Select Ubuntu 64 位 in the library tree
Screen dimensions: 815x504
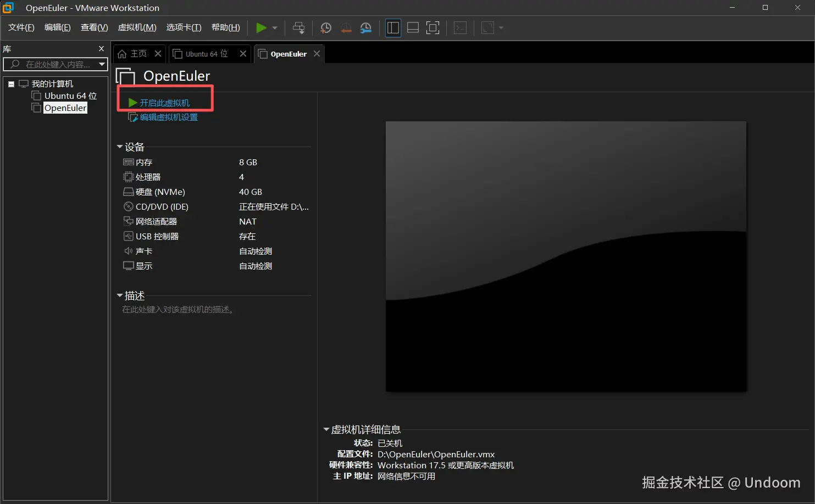coord(70,96)
